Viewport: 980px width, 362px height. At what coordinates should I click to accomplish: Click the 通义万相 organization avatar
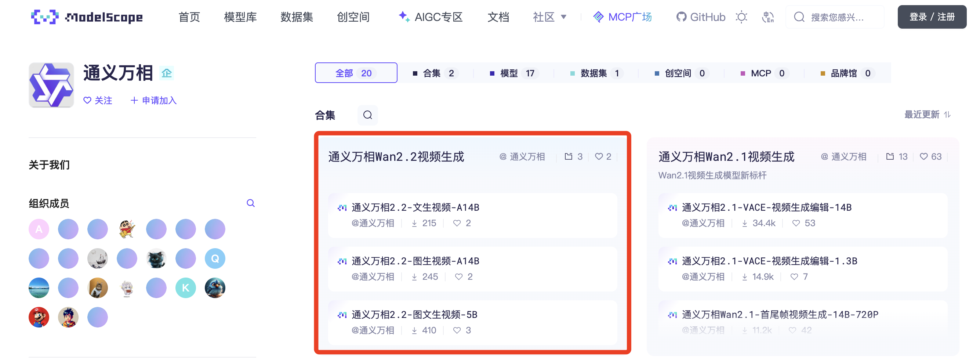(51, 84)
